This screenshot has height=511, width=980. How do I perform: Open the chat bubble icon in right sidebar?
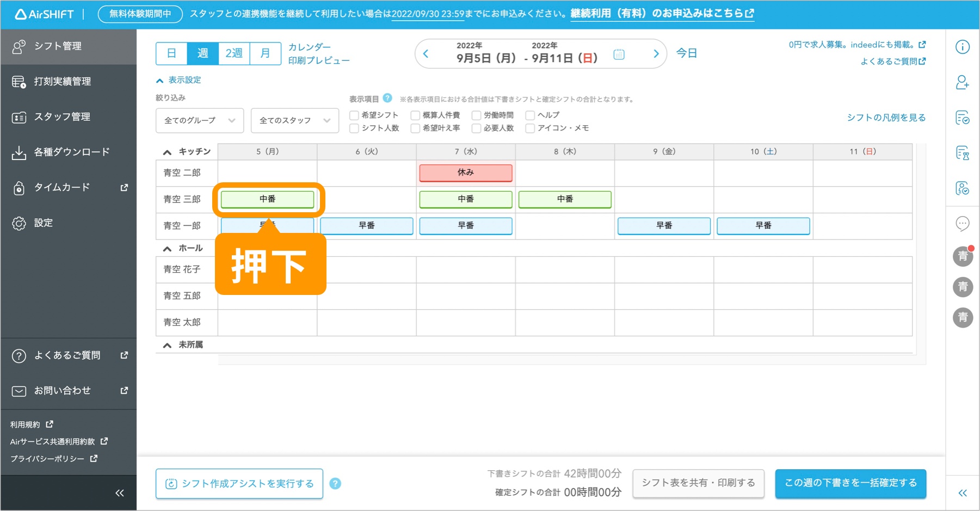962,223
